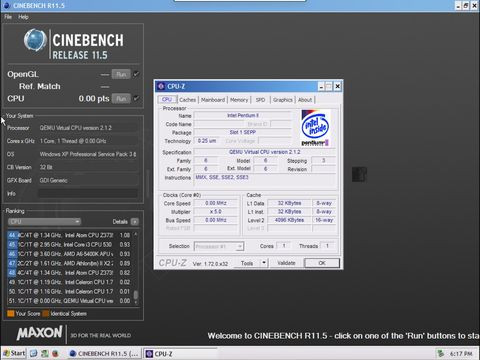Click the first quick launch icon after Start

(33, 353)
